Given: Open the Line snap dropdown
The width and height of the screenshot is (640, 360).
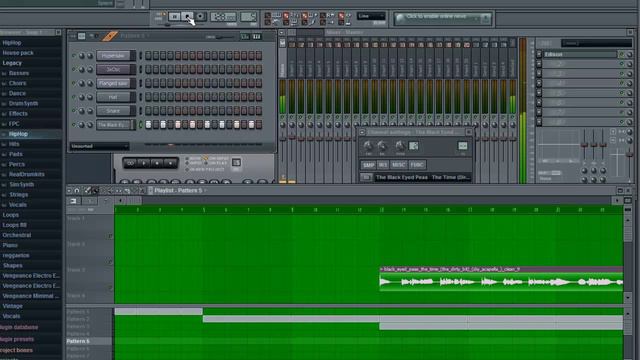Looking at the screenshot, I should [371, 16].
